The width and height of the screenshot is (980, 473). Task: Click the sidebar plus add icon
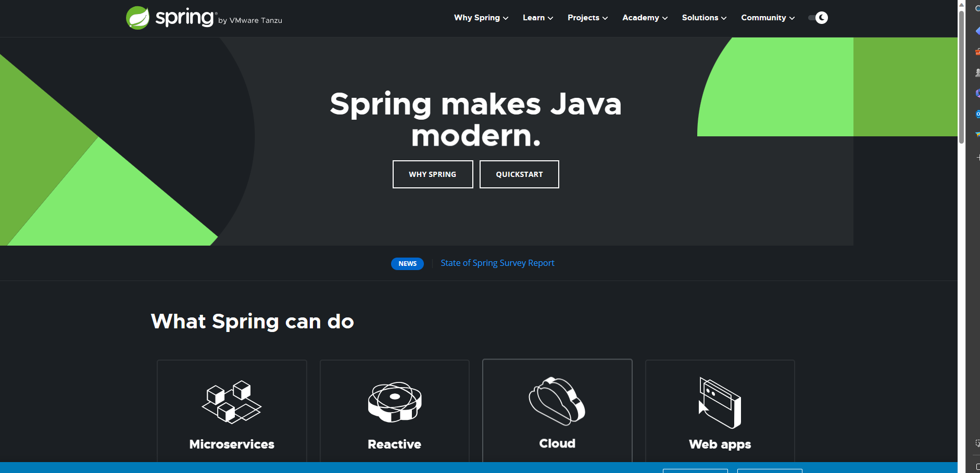click(978, 157)
